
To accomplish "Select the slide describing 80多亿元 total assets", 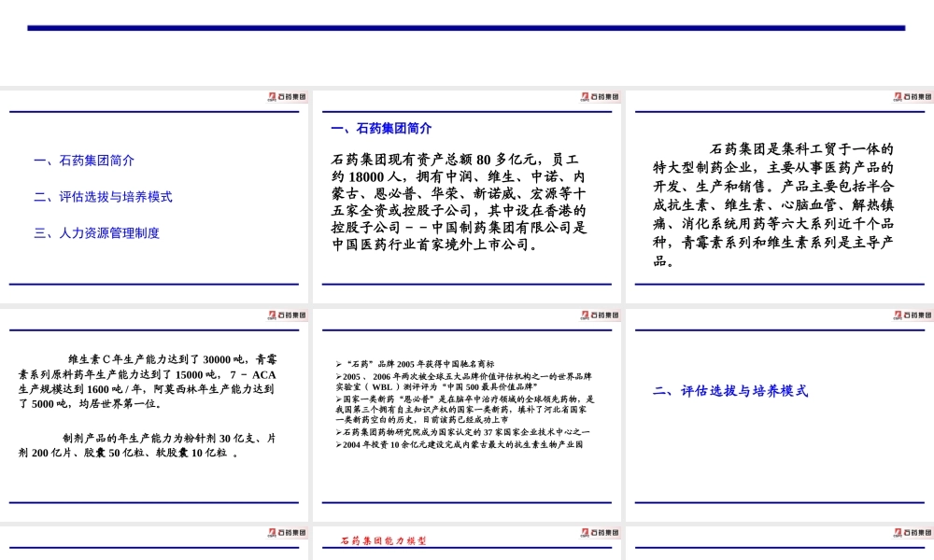I will pos(466,197).
